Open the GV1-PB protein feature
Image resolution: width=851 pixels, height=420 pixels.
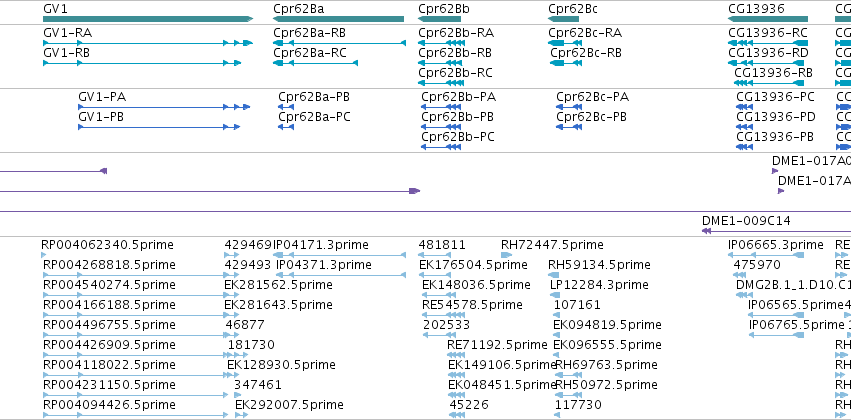(x=101, y=117)
